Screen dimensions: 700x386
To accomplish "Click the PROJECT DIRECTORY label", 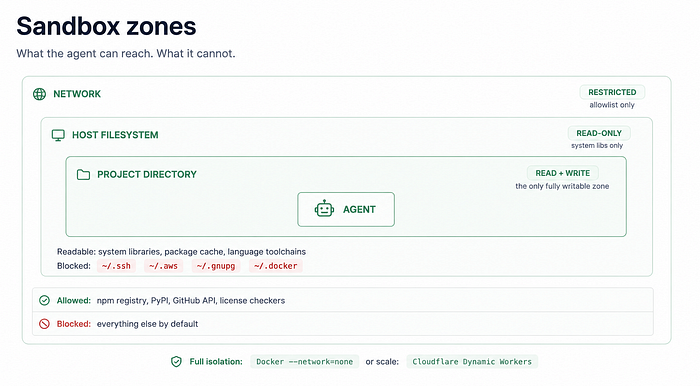I will tap(147, 174).
